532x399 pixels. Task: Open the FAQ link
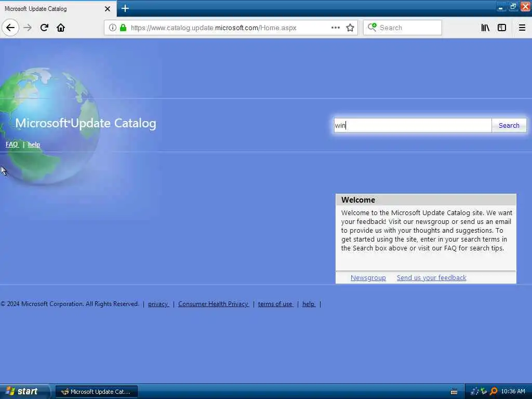(12, 144)
